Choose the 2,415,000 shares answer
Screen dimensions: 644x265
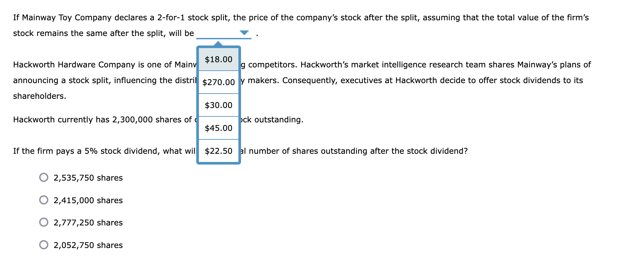click(x=44, y=200)
